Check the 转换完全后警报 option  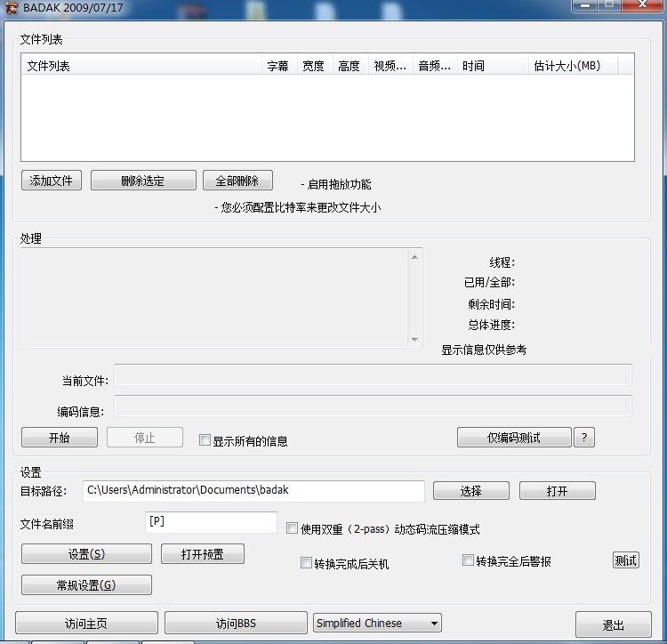click(468, 560)
